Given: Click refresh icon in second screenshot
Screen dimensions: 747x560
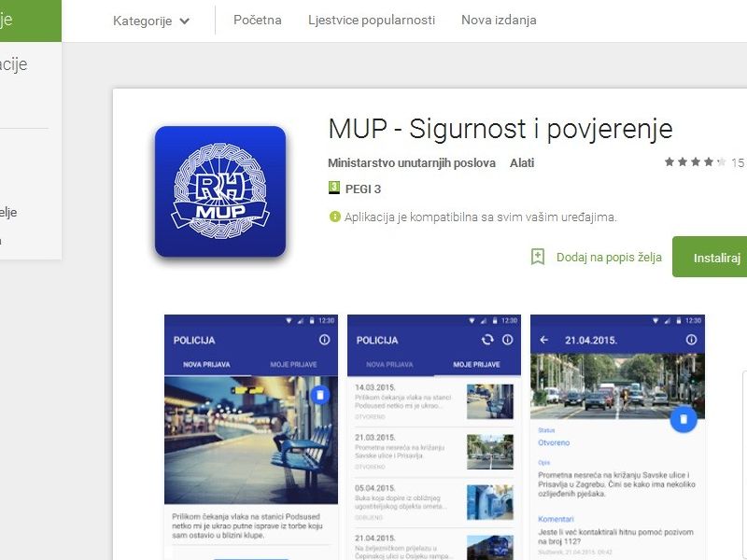Looking at the screenshot, I should click(487, 340).
